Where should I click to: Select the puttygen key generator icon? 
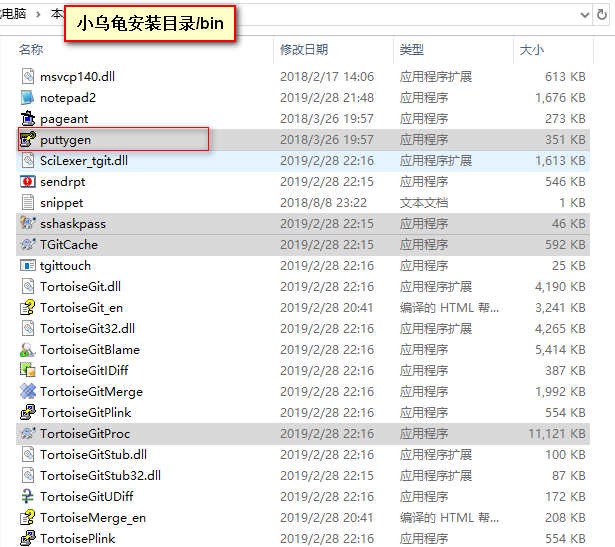[27, 139]
